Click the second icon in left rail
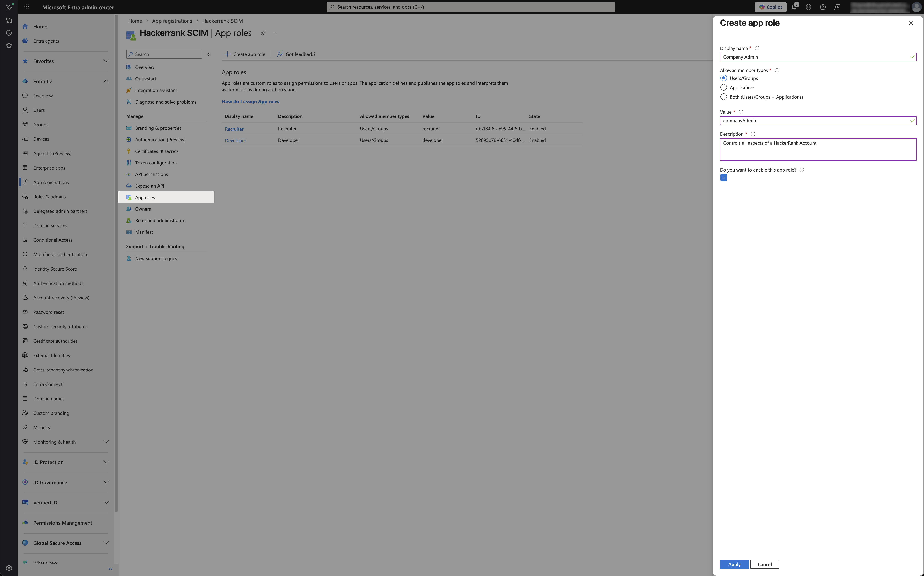924x576 pixels. click(x=9, y=21)
